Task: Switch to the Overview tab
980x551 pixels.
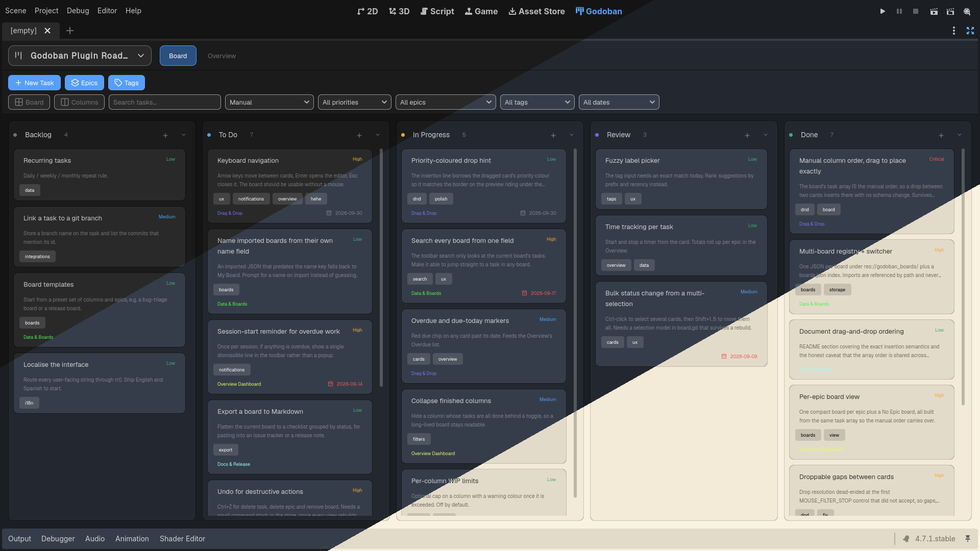Action: pyautogui.click(x=222, y=56)
